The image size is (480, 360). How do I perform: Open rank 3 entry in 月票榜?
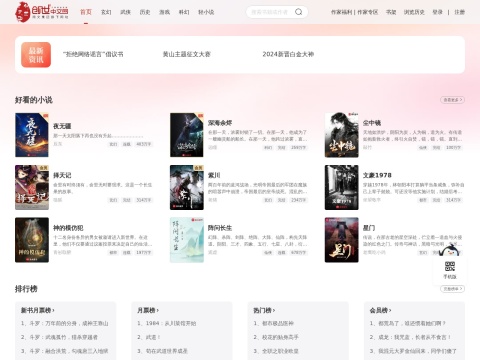coord(162,351)
